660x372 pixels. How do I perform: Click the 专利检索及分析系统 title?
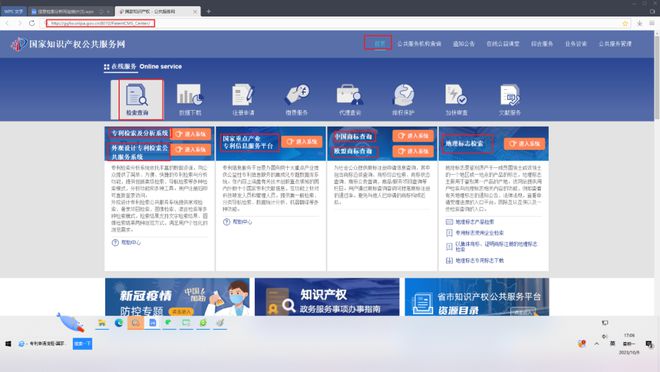(x=139, y=133)
